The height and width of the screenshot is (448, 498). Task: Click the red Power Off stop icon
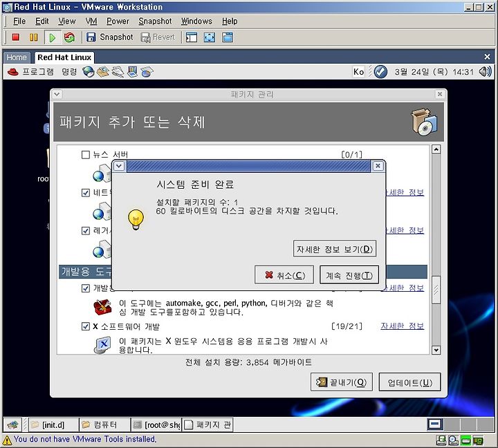(x=15, y=37)
